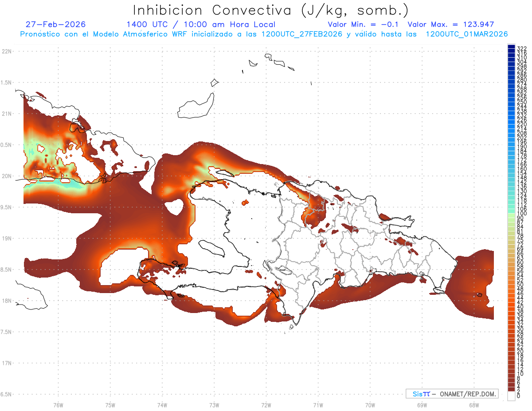
Task: Click the '76W' longitude label
Action: 58,404
